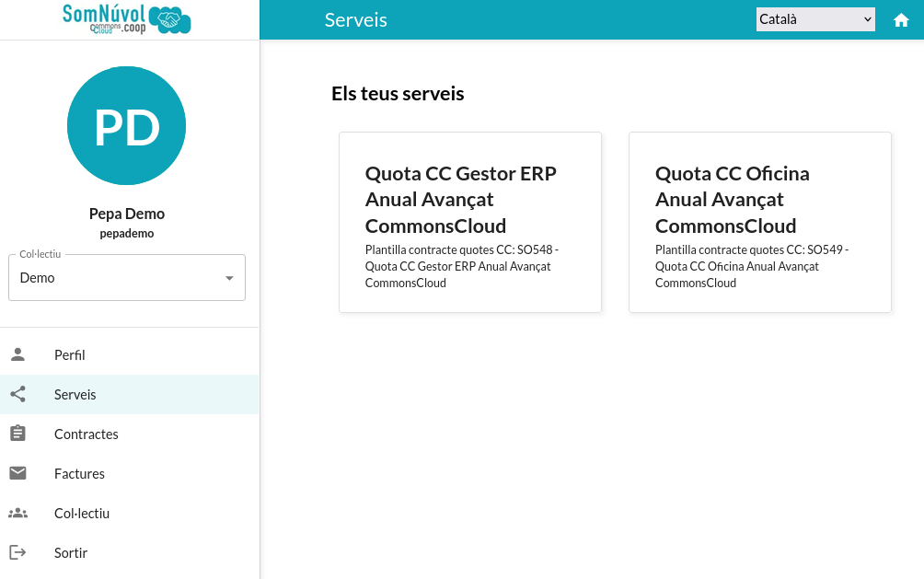Click the home icon in header
Viewport: 924px width, 579px height.
(x=900, y=20)
